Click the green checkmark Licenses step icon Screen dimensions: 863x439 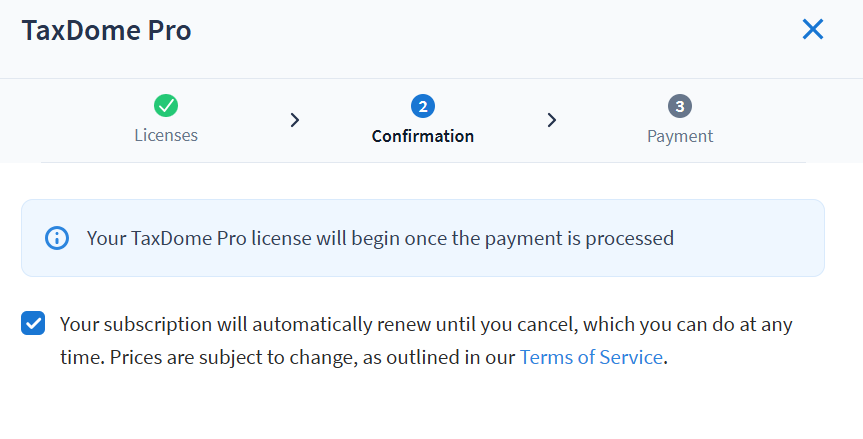166,106
